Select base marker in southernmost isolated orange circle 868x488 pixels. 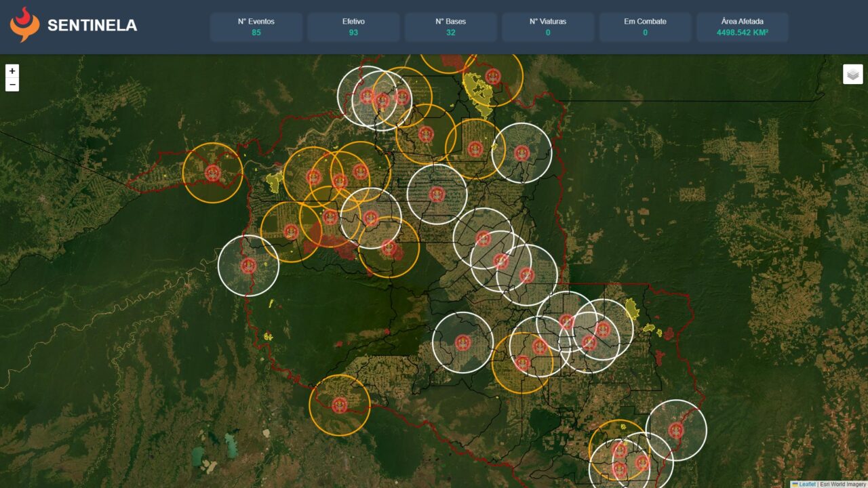(x=340, y=405)
